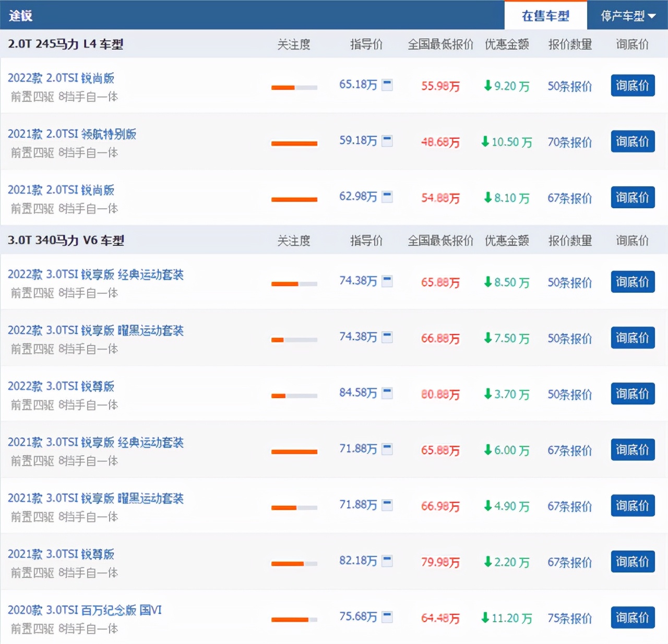
Task: Open 2022款 2.0TSI 锐尚版 model link
Action: point(61,78)
